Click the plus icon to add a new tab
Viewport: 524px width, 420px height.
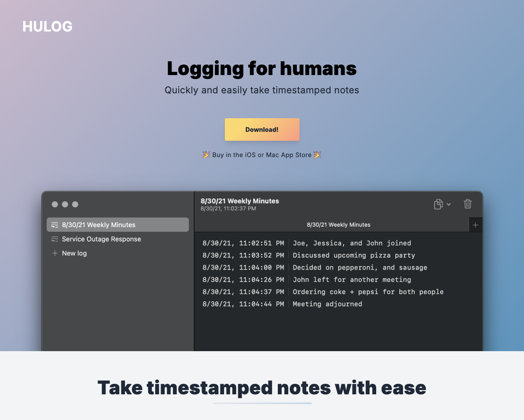475,225
